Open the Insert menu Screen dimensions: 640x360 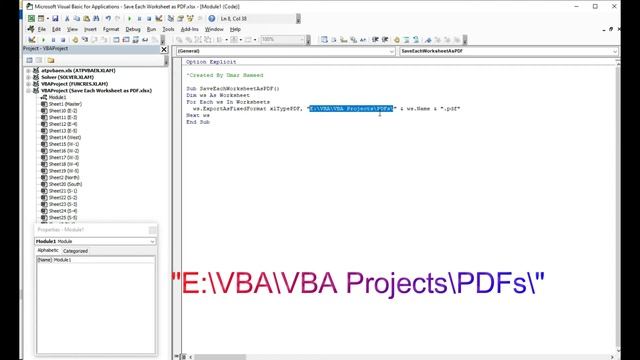point(90,29)
